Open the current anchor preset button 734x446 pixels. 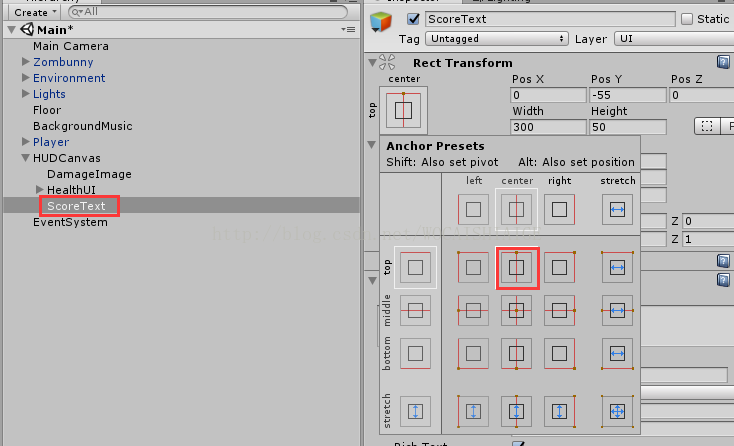406,110
